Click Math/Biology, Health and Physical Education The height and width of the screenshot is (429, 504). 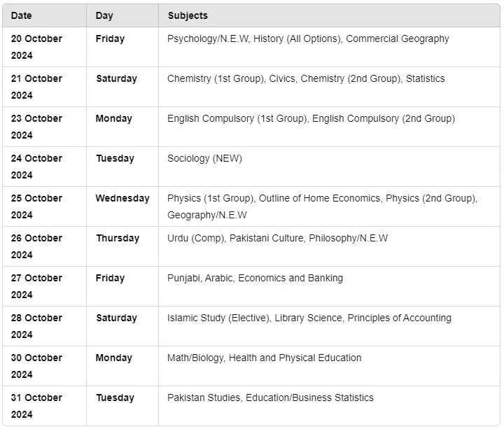[x=264, y=358]
